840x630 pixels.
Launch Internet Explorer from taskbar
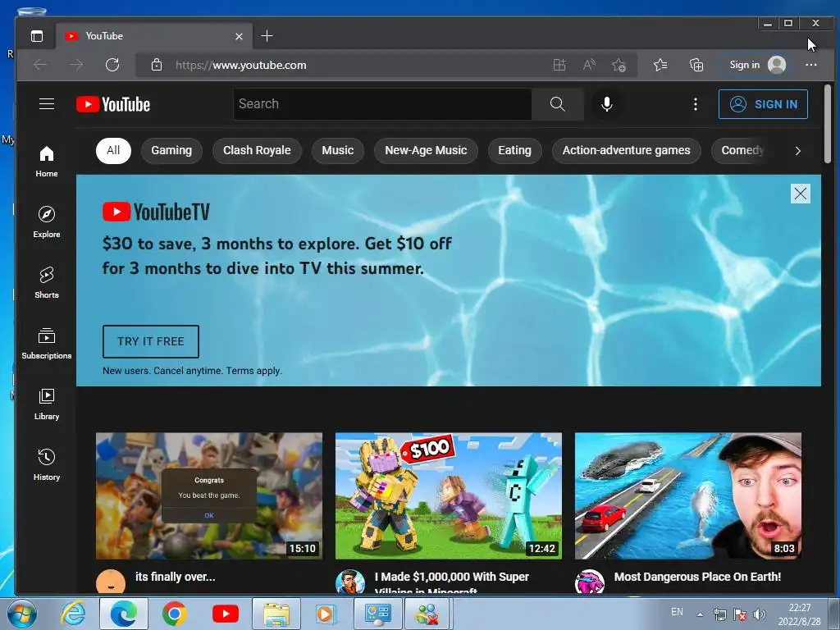click(x=73, y=614)
